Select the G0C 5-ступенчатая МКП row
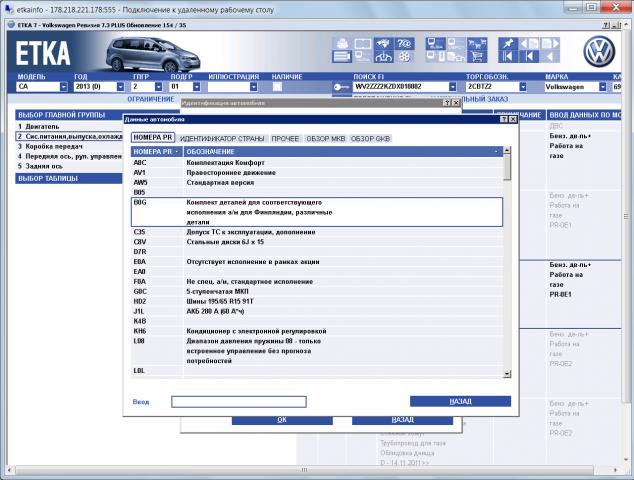This screenshot has height=480, width=634. click(317, 292)
